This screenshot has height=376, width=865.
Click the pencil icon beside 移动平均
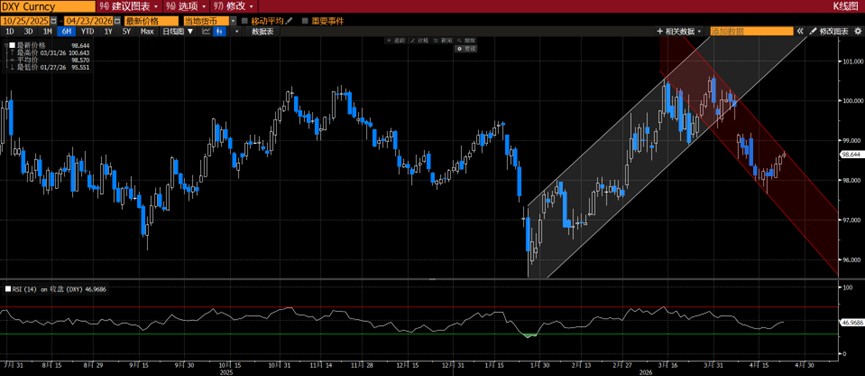tap(289, 20)
